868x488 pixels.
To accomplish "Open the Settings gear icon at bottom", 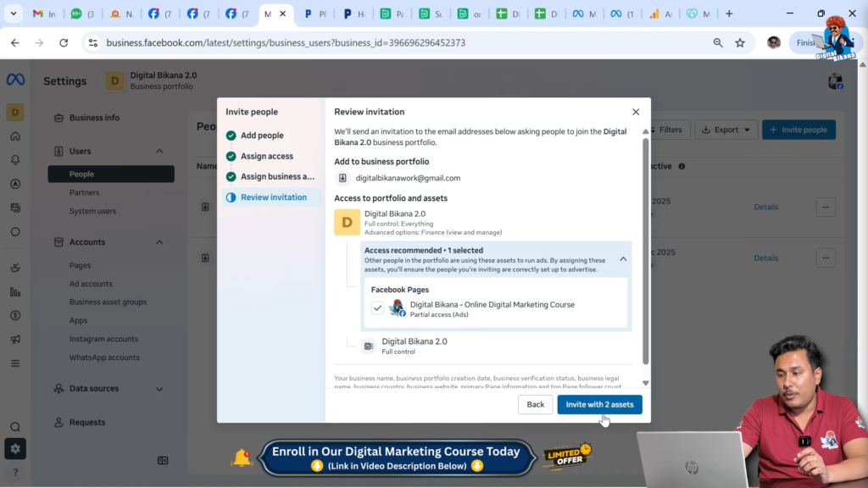I will tap(15, 450).
